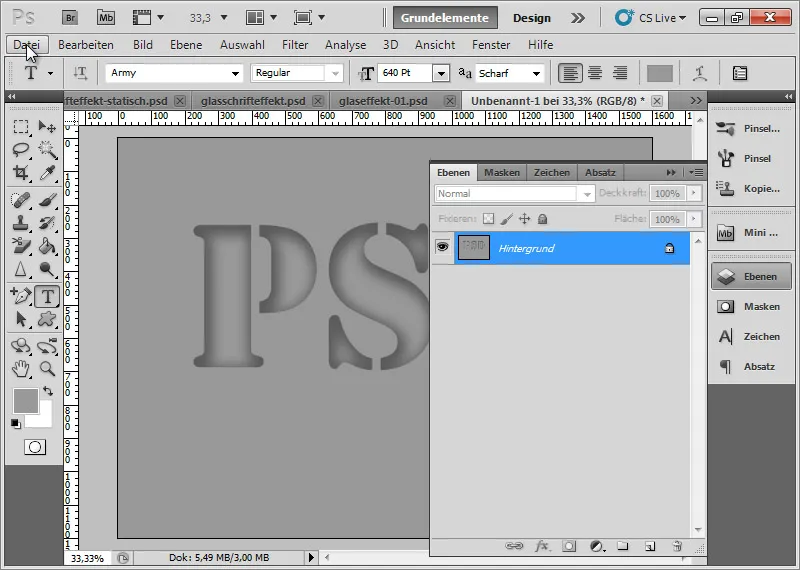The image size is (800, 570).
Task: Select the Magic Wand tool
Action: pyautogui.click(x=47, y=150)
